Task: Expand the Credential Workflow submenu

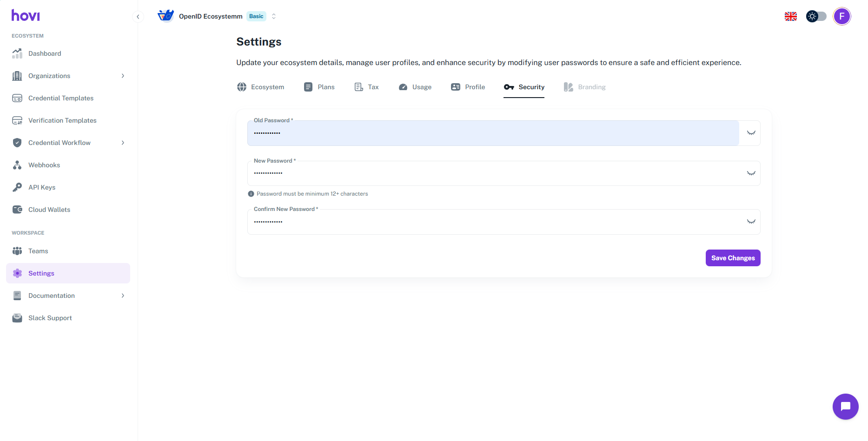Action: pyautogui.click(x=123, y=143)
